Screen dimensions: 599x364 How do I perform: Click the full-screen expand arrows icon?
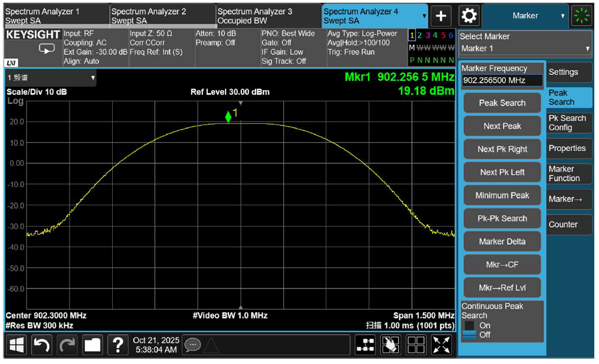(x=441, y=345)
